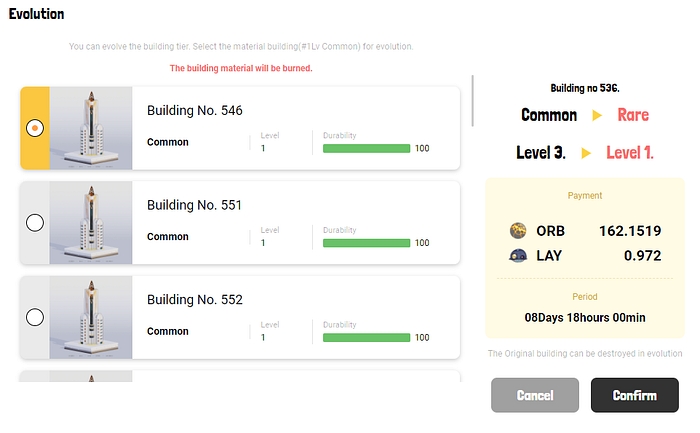Click Building No. 546 rocket thumbnail
The height and width of the screenshot is (433, 700).
pos(90,127)
